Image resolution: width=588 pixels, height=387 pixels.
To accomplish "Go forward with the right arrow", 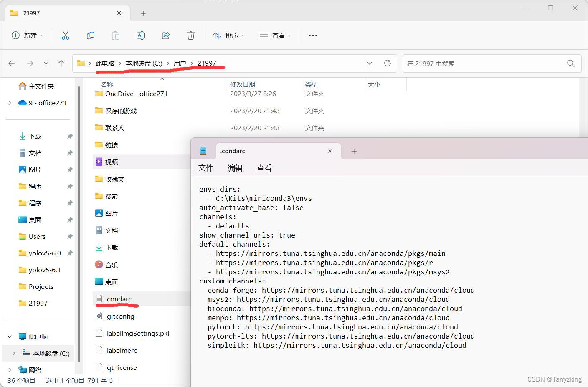I will pos(30,63).
